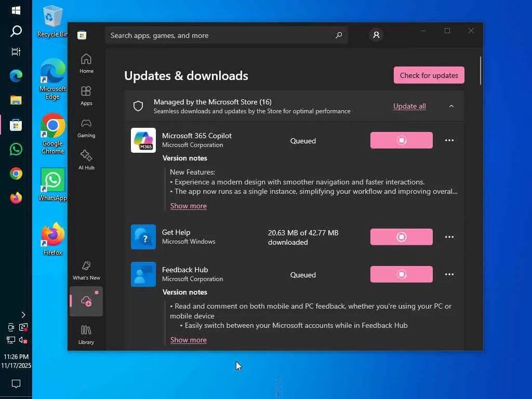Click the Microsoft Store logo icon

coord(82,35)
